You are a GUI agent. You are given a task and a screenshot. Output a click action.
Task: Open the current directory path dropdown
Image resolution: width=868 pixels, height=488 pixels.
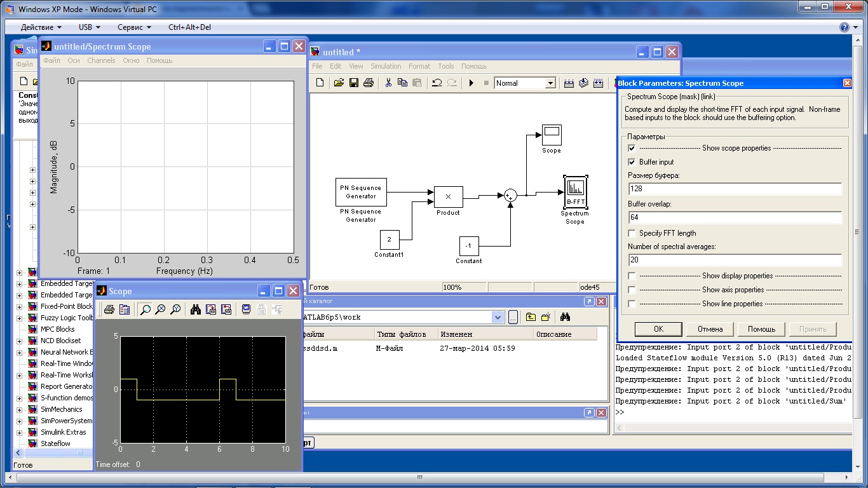click(x=498, y=316)
